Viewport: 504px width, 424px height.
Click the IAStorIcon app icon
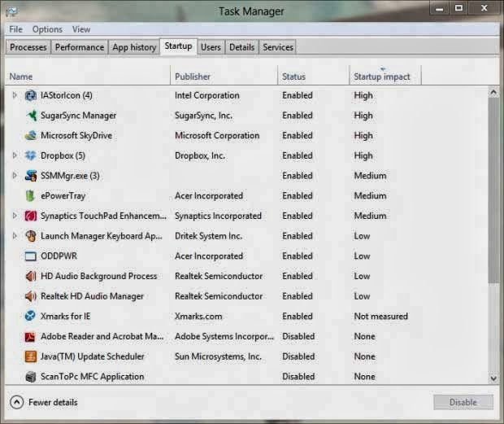31,95
